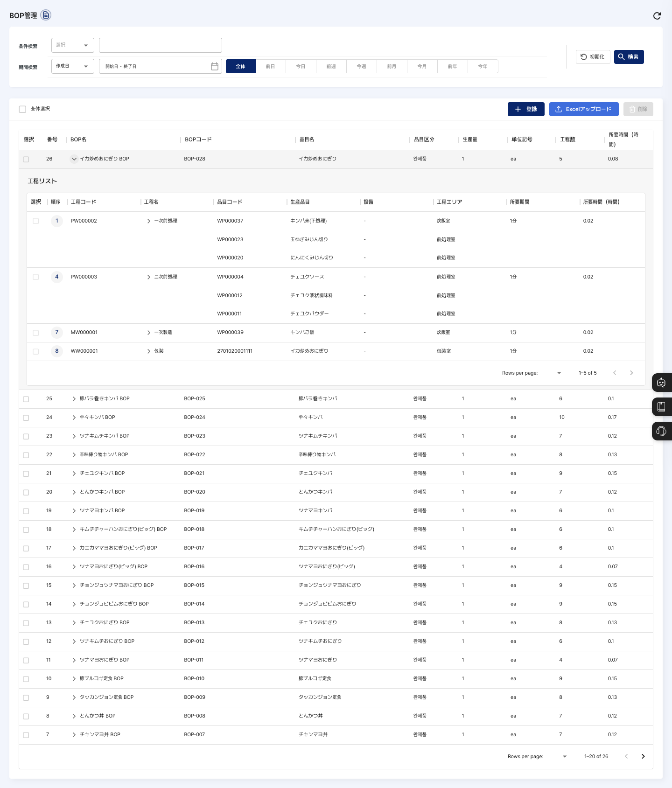Select checkbox for process WW000001

pyautogui.click(x=36, y=351)
